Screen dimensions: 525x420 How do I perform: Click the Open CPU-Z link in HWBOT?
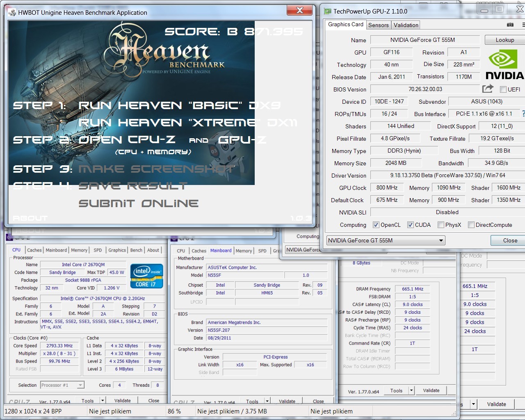(x=127, y=140)
